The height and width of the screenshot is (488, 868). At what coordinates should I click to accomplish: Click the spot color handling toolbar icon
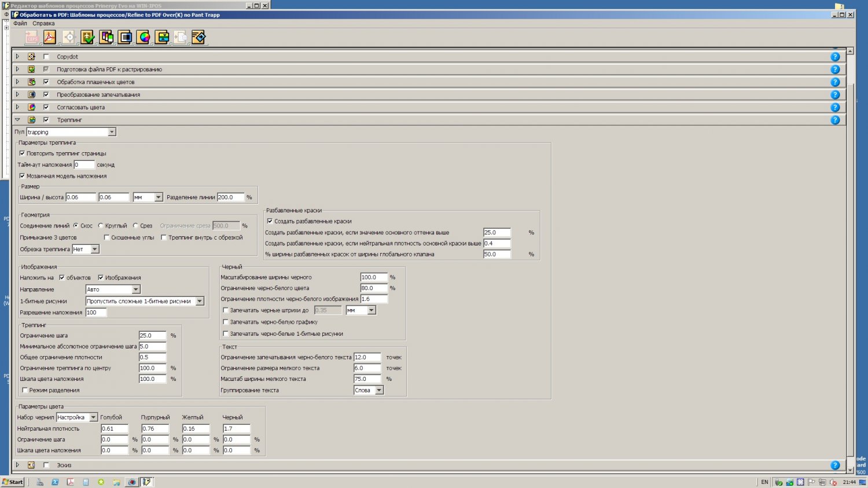click(106, 38)
